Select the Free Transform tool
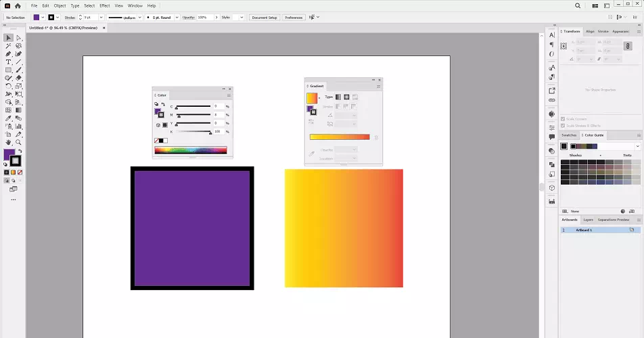The height and width of the screenshot is (338, 644). click(x=18, y=94)
